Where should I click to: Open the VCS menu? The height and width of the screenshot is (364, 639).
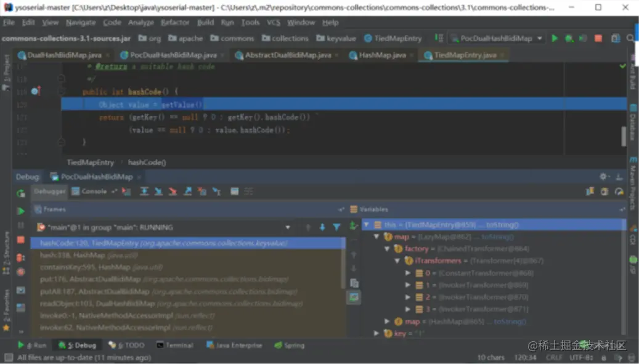(x=274, y=22)
